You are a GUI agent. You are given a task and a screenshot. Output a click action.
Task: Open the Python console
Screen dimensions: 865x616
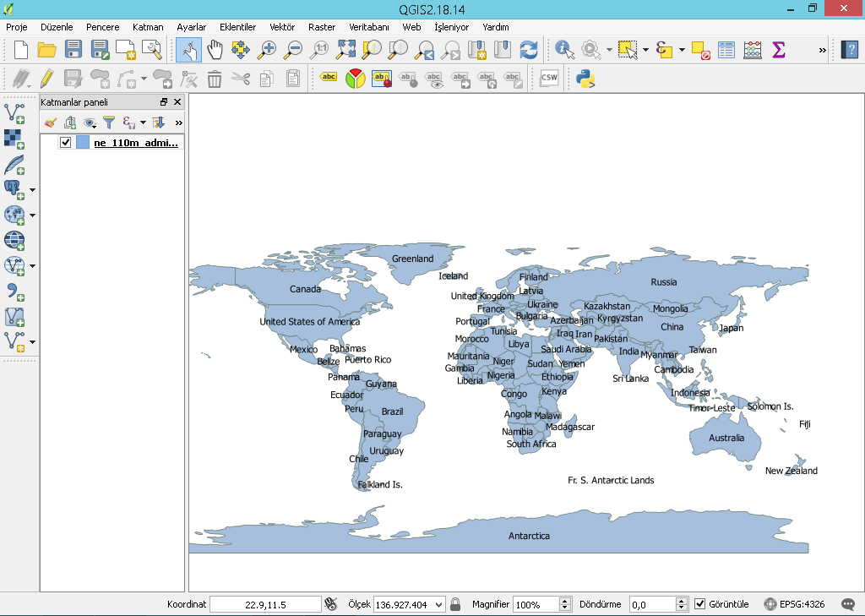click(x=585, y=79)
